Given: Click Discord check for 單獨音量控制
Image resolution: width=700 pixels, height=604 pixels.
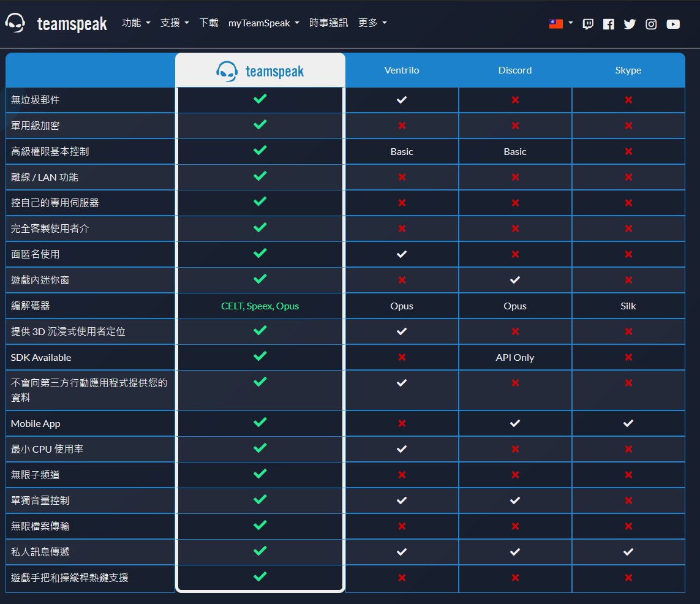Looking at the screenshot, I should pos(515,500).
